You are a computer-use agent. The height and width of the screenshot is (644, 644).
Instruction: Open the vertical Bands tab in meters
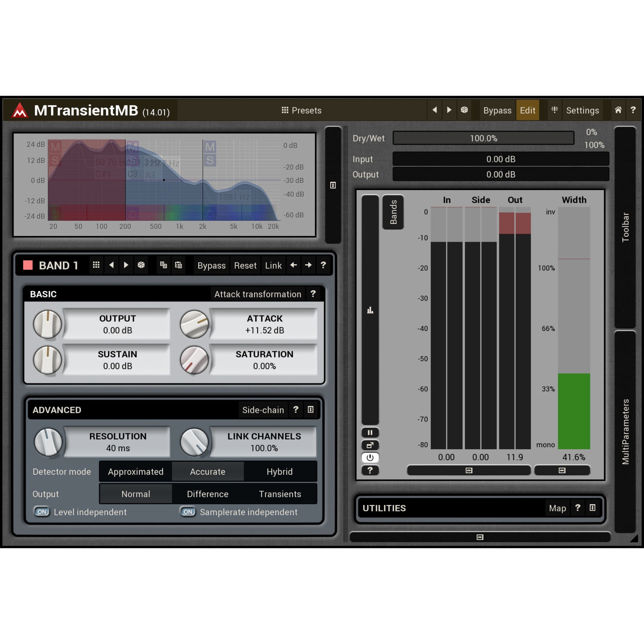393,212
